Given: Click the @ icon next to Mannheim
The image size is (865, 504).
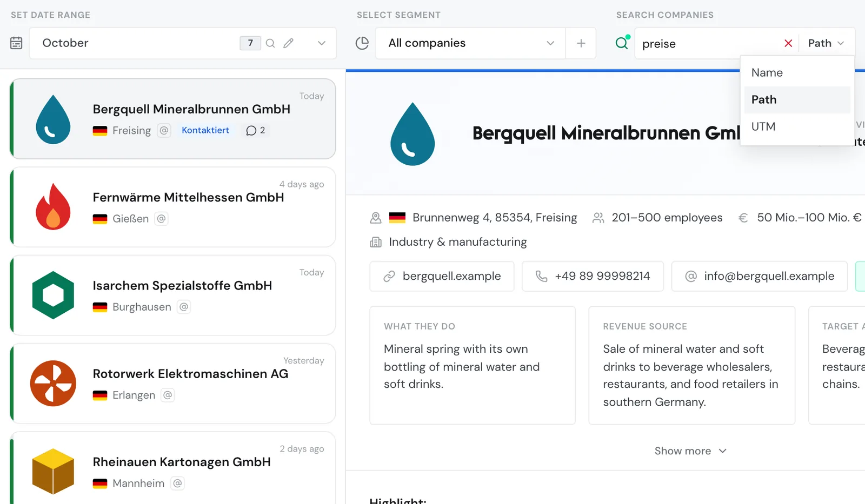Looking at the screenshot, I should click(x=177, y=483).
